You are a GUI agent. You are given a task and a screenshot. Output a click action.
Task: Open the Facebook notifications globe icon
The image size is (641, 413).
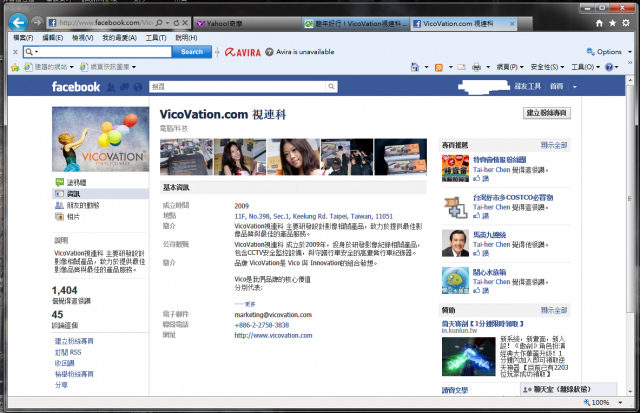(x=138, y=87)
